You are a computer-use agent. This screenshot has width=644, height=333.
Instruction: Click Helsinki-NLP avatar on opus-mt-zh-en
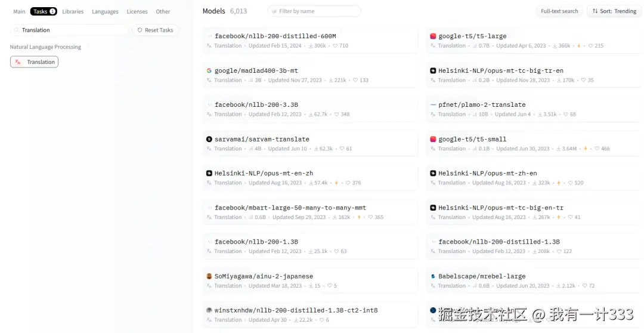(x=433, y=174)
